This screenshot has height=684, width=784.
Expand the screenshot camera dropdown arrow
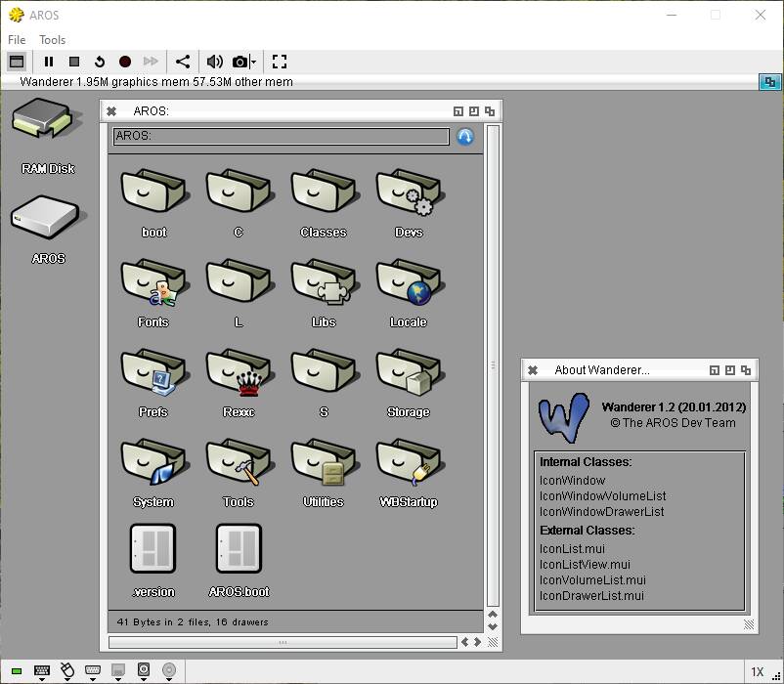point(253,63)
